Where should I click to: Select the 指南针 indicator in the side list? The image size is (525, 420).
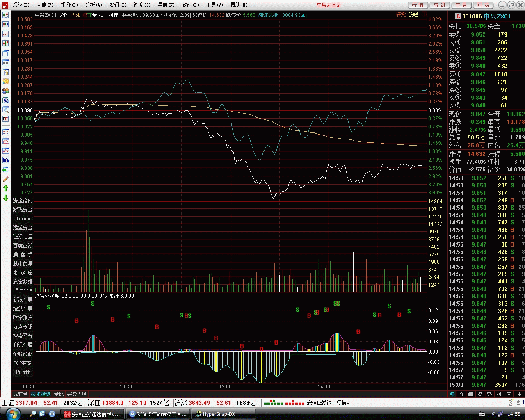(23, 372)
